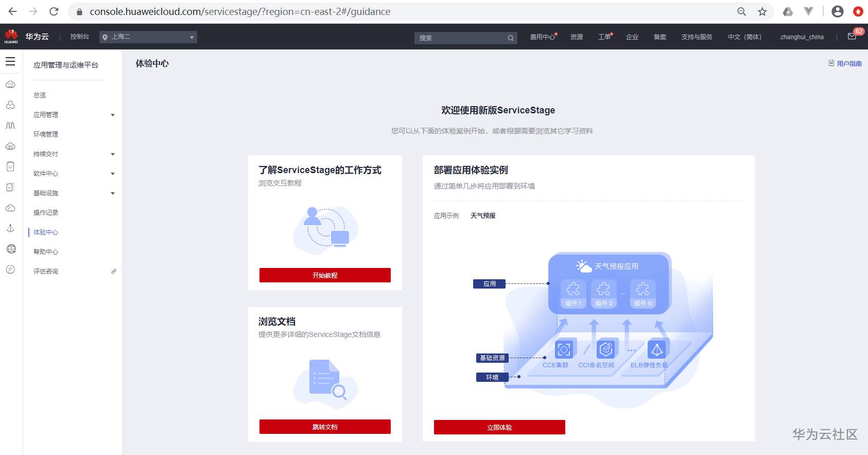Open 评估咨询 in the sidebar
This screenshot has width=868, height=455.
tap(46, 272)
